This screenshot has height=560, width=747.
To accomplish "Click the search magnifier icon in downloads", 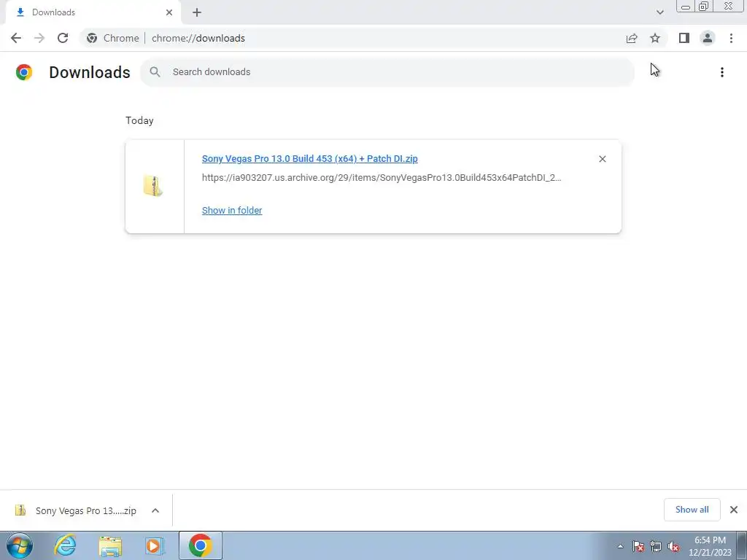I will pos(155,72).
